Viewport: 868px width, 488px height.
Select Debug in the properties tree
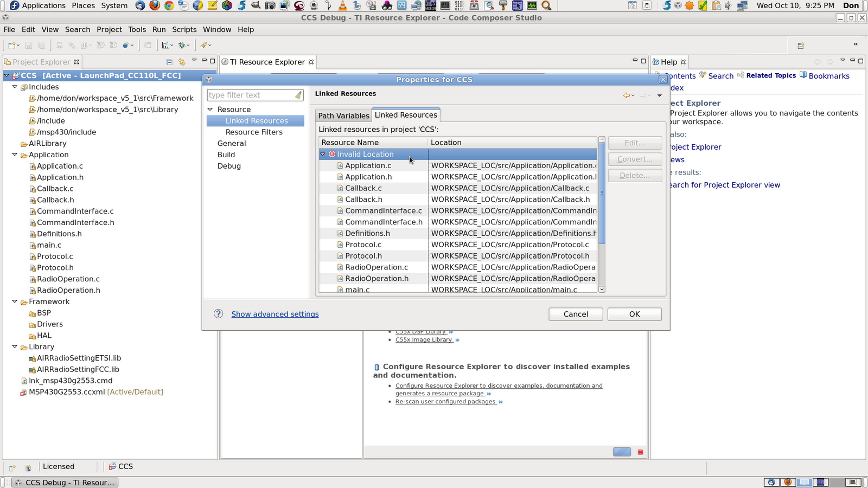(229, 166)
